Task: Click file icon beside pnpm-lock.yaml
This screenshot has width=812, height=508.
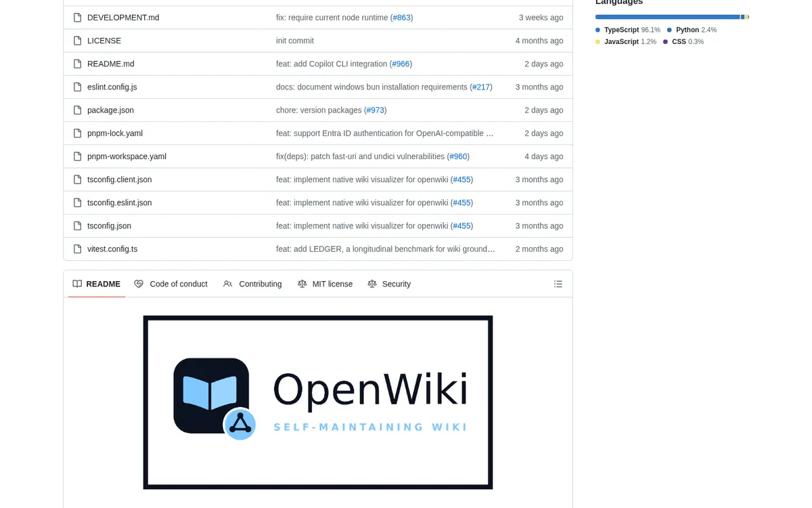Action: point(78,133)
